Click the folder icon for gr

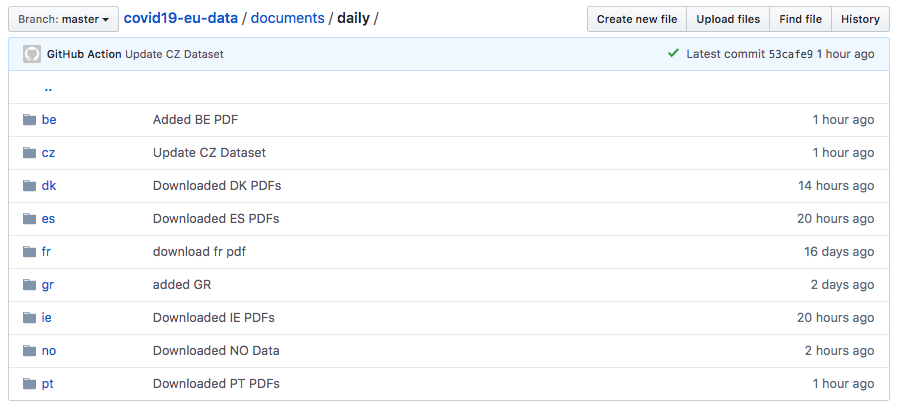(x=30, y=284)
